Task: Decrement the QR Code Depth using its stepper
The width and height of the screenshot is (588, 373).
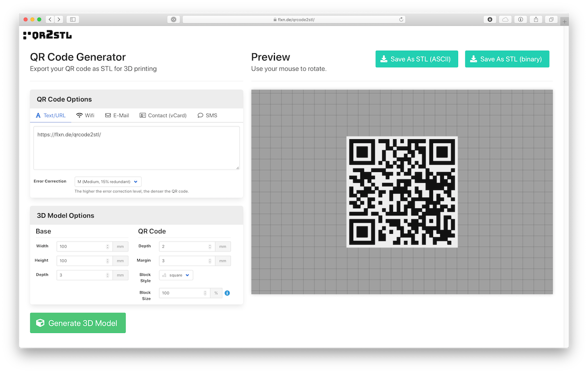Action: pos(210,248)
